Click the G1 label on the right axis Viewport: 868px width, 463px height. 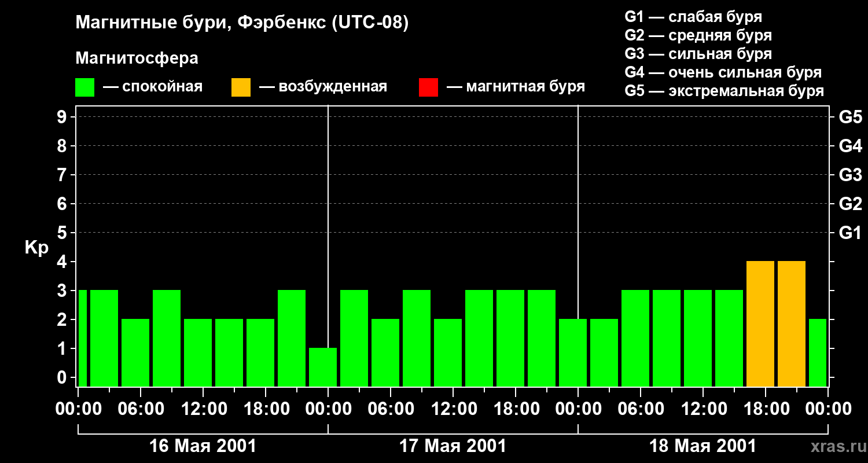[x=850, y=233]
